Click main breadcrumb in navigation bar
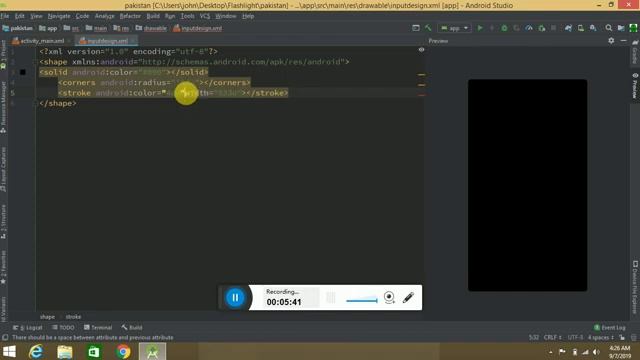The width and height of the screenshot is (640, 360). click(96, 28)
